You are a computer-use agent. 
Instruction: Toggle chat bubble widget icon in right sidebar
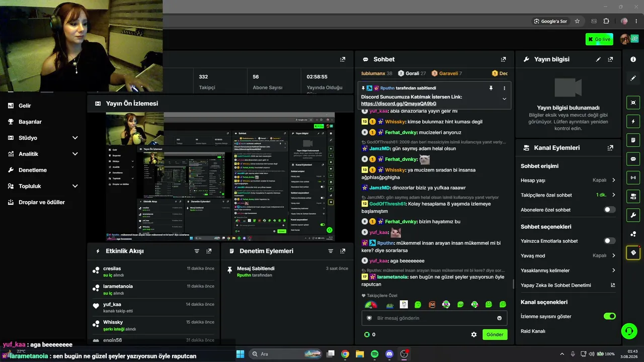(633, 159)
